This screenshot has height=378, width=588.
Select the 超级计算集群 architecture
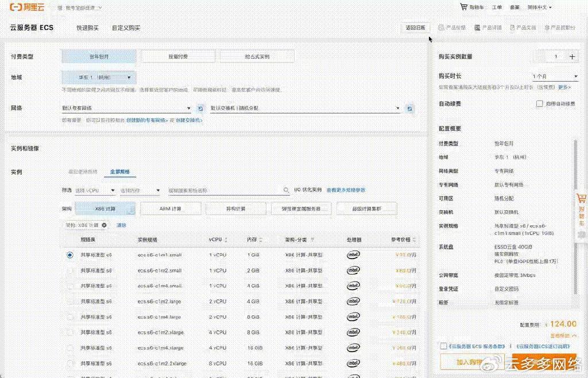[x=367, y=209]
